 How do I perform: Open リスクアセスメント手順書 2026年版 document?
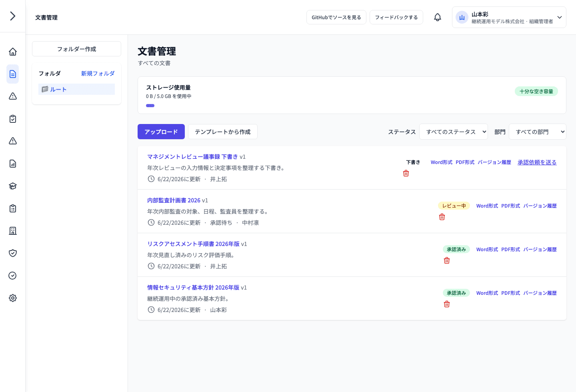tap(193, 244)
